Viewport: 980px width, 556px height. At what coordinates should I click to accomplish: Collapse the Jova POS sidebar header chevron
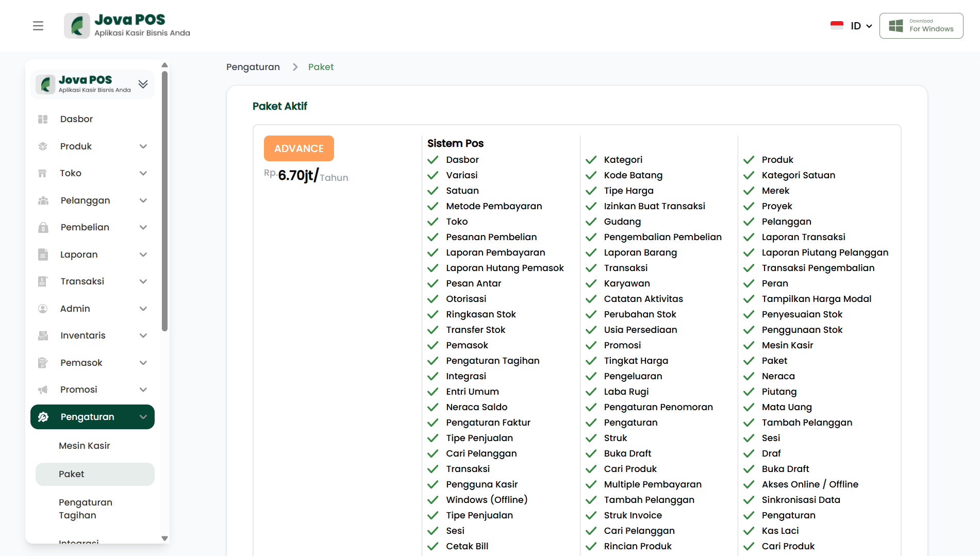tap(143, 84)
